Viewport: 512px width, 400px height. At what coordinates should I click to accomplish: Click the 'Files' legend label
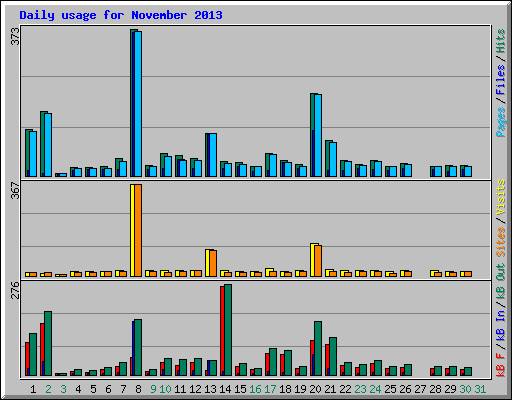click(501, 80)
